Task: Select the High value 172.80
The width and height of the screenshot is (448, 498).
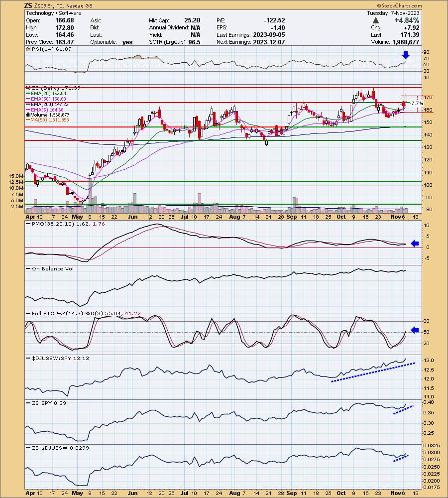Action: tap(64, 27)
